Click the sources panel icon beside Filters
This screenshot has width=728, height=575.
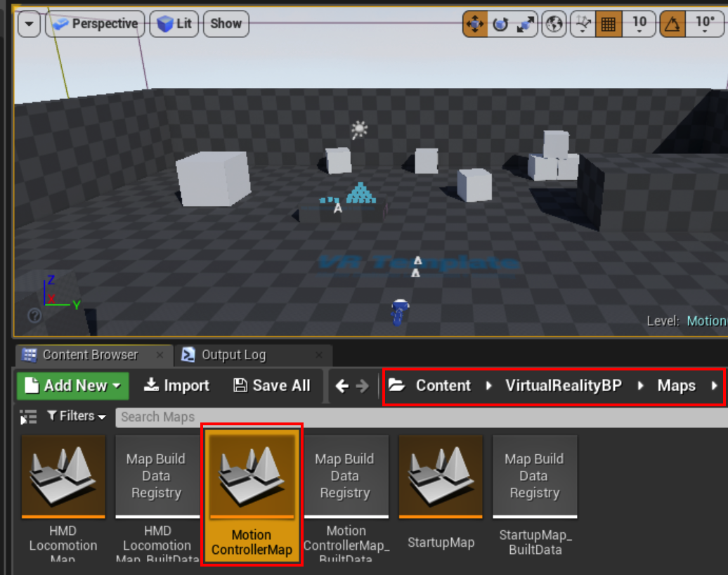click(x=27, y=416)
